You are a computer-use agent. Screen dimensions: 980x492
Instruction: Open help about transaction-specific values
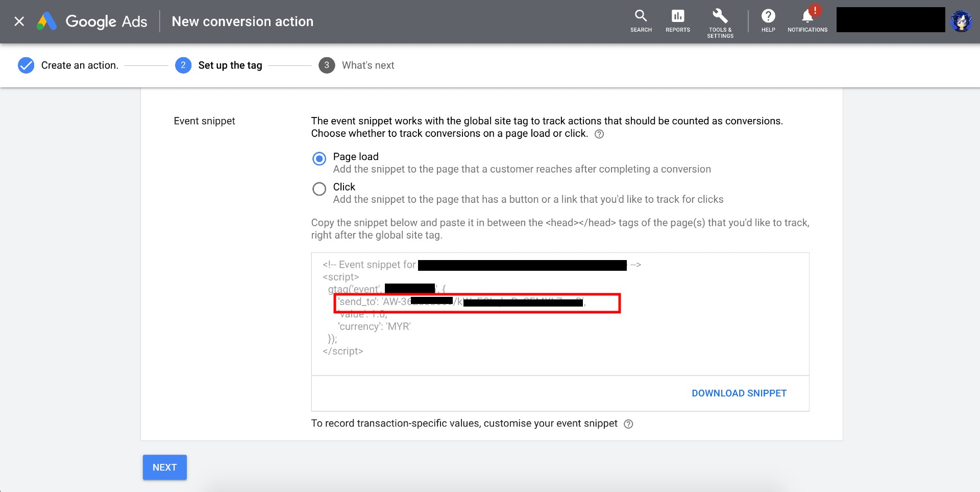[x=628, y=424]
